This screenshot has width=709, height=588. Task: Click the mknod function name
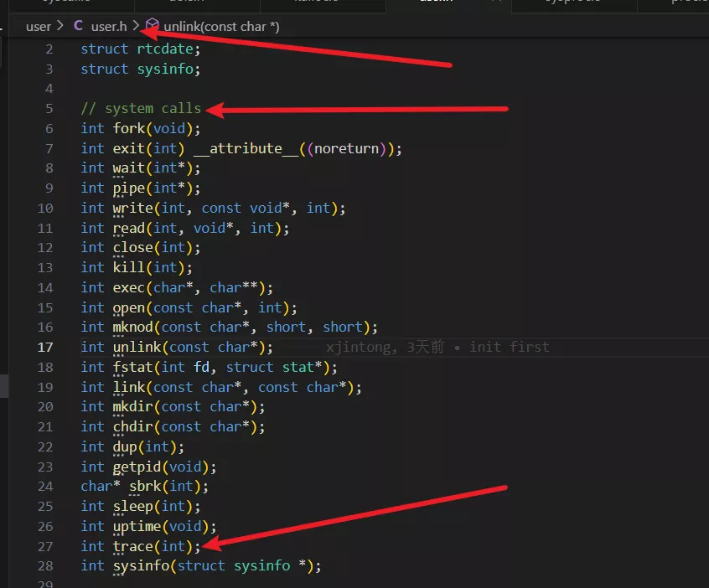[x=132, y=328]
